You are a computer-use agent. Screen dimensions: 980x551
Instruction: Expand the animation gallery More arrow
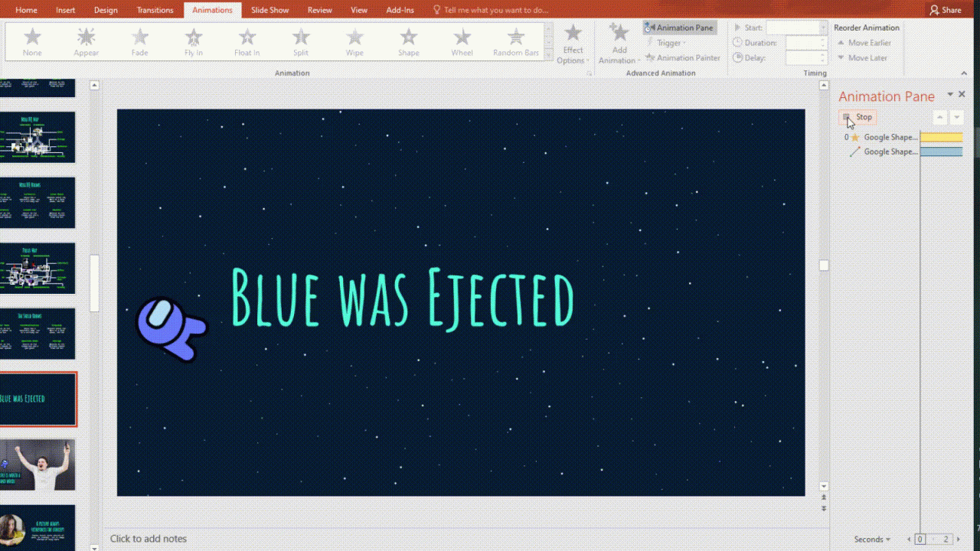(x=548, y=55)
